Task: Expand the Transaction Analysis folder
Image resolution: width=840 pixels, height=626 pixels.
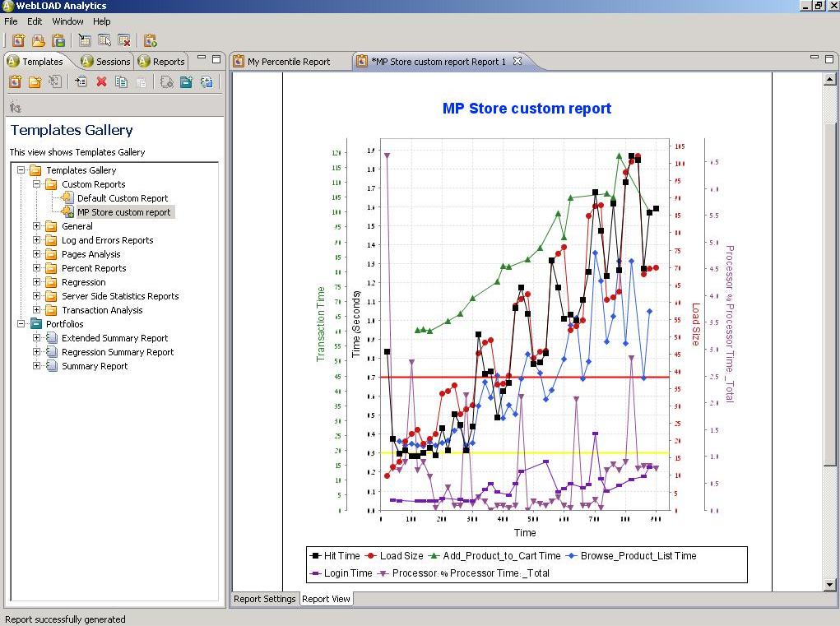Action: [36, 309]
